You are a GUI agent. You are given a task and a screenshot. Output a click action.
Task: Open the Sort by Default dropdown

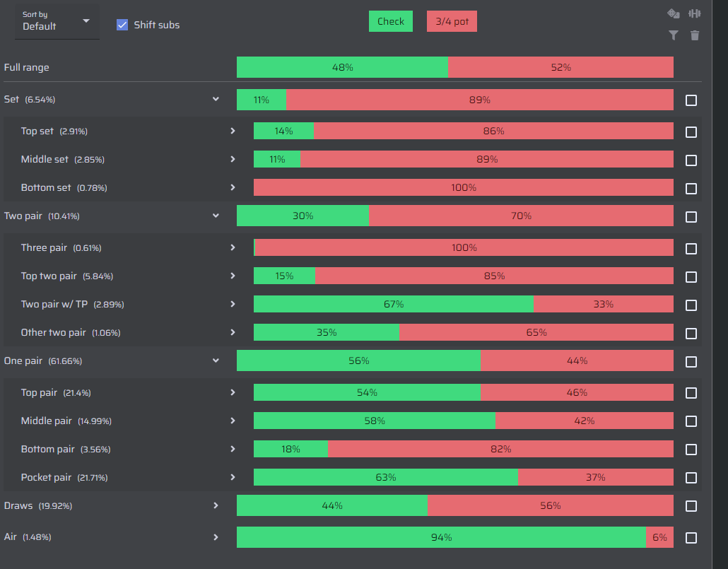pyautogui.click(x=57, y=21)
